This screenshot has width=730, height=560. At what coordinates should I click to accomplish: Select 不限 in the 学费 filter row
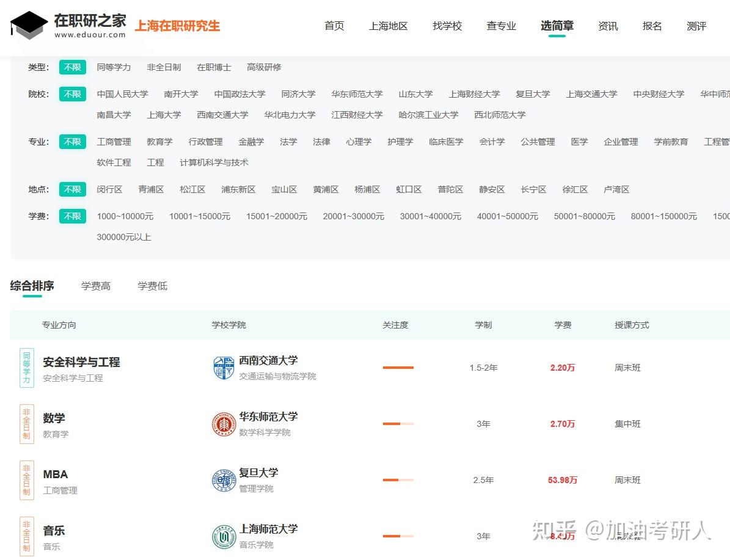[73, 216]
